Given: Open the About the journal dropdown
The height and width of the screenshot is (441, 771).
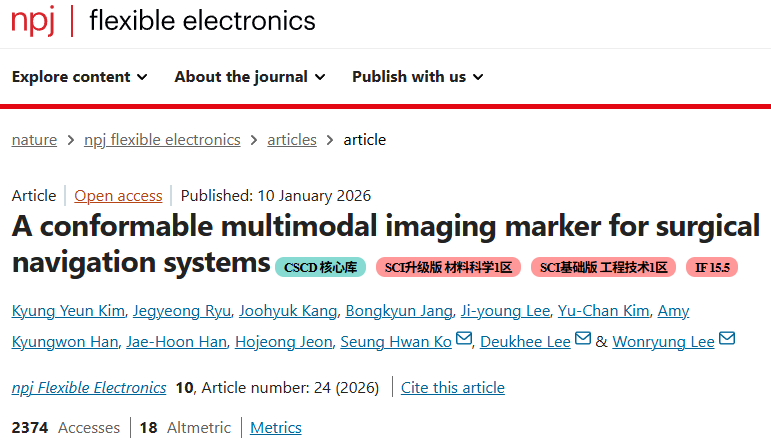Looking at the screenshot, I should tap(249, 77).
